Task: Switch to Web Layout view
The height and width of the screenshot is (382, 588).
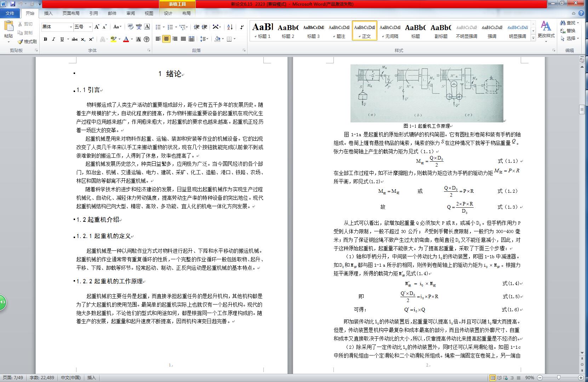Action: tap(506, 378)
